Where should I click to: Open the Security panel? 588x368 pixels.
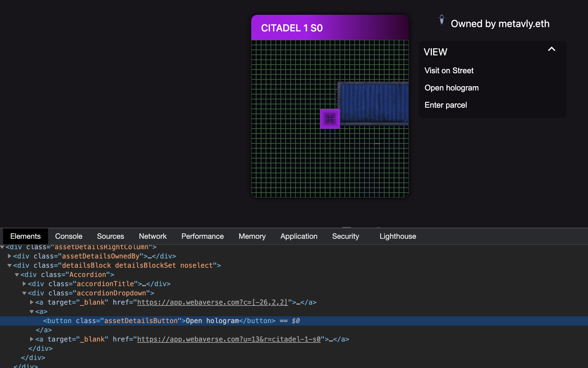coord(345,236)
